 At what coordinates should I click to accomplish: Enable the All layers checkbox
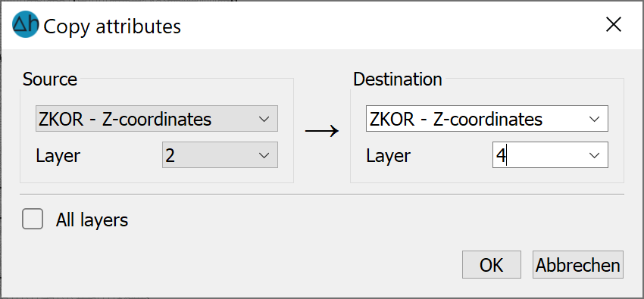[33, 219]
